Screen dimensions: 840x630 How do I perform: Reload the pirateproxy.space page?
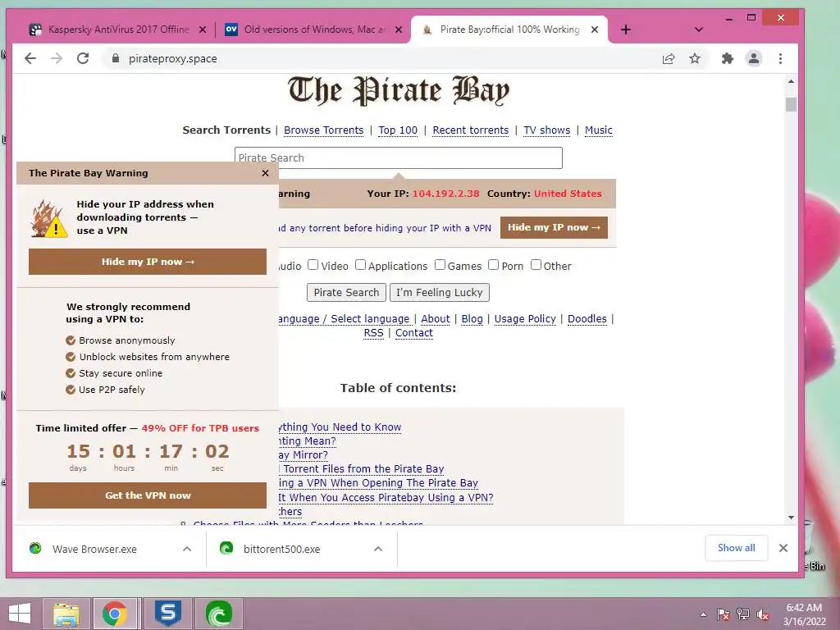[x=83, y=58]
